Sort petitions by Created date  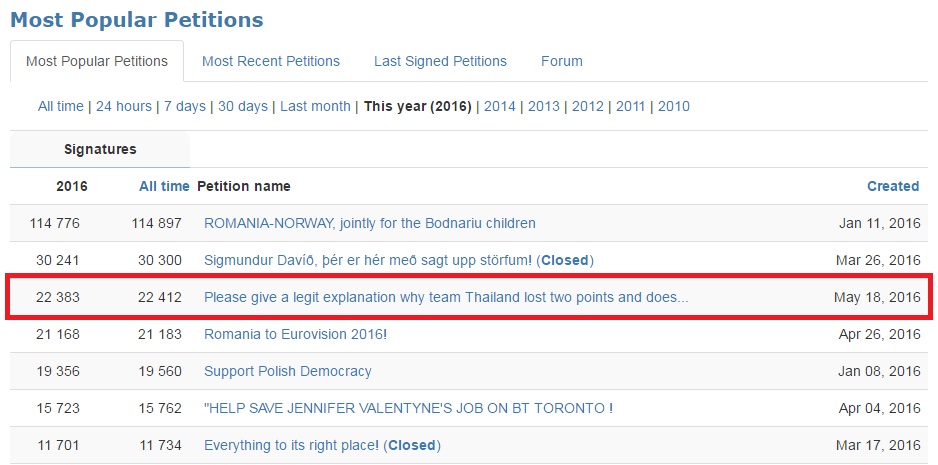(x=893, y=186)
